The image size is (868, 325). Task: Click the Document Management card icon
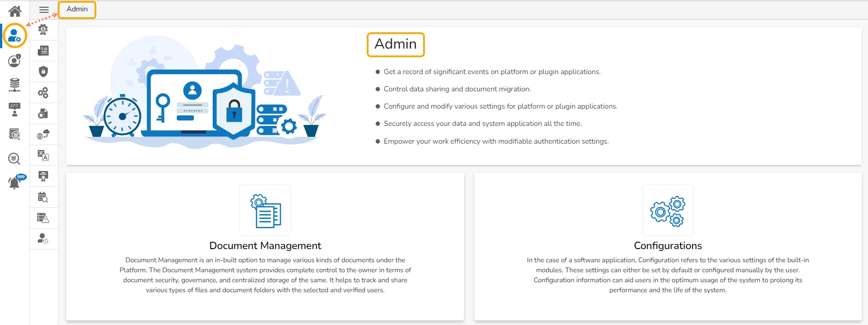(265, 210)
